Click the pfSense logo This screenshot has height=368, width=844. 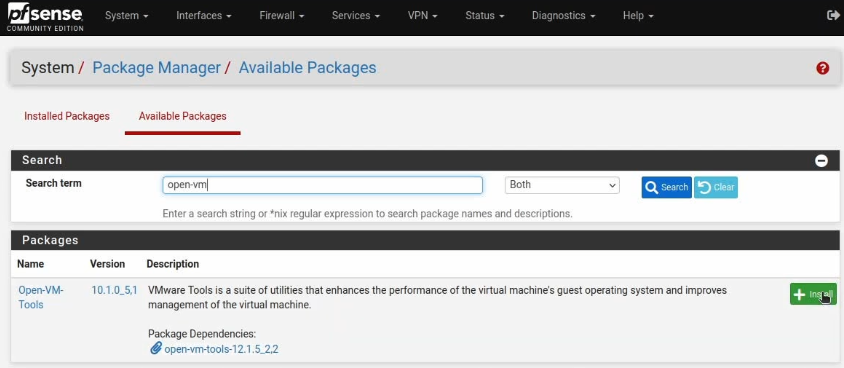click(45, 17)
